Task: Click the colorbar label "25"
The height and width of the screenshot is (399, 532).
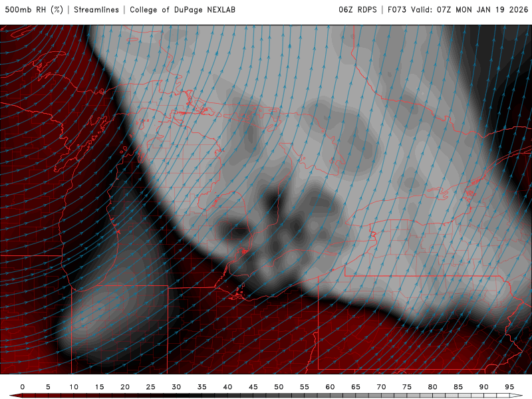Action: [x=151, y=387]
